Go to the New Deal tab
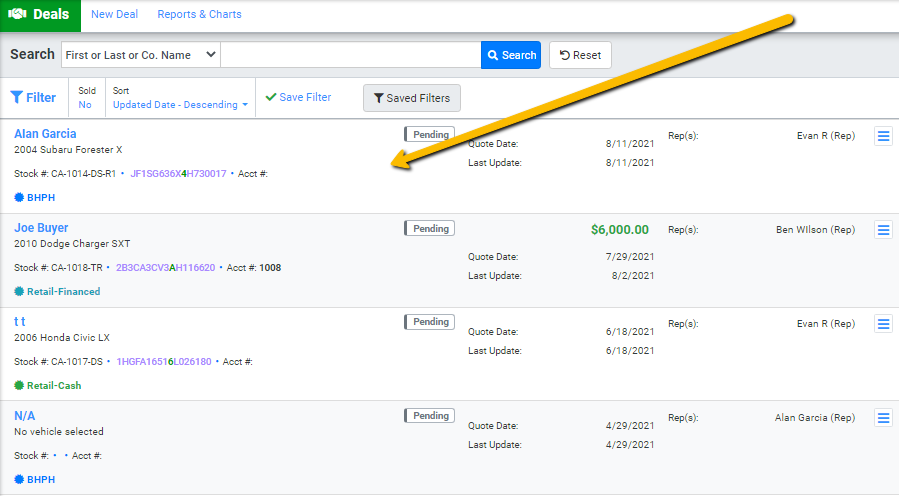The width and height of the screenshot is (899, 496). pyautogui.click(x=114, y=15)
